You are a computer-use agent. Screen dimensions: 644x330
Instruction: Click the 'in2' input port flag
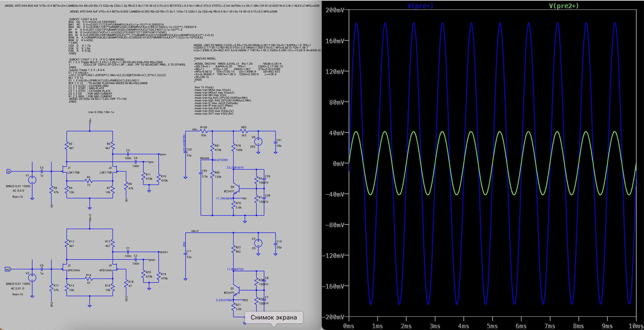(8, 269)
